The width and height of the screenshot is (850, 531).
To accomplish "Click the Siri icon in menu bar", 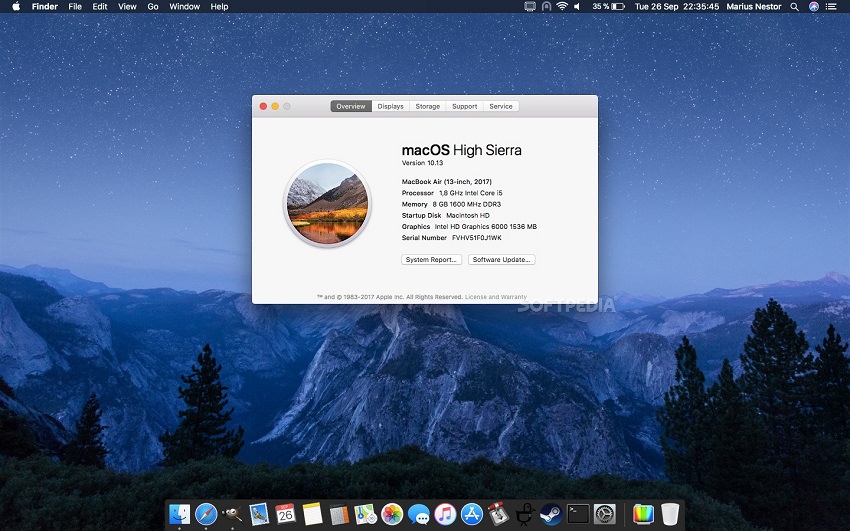I will [813, 6].
